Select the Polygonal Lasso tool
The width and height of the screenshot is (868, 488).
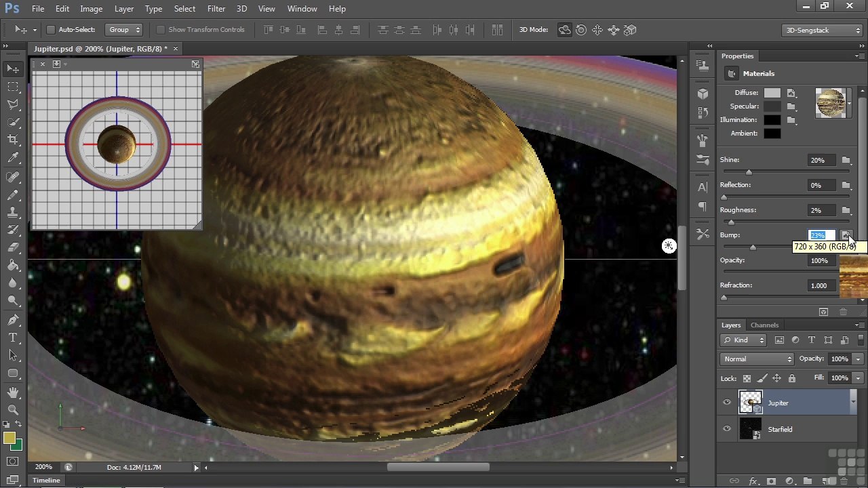pos(13,104)
